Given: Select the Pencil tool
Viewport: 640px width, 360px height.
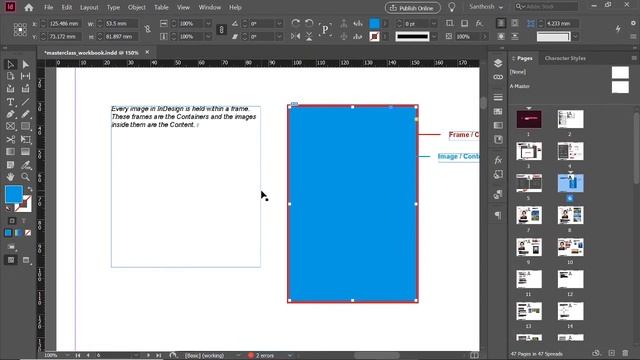Looking at the screenshot, I should (26, 115).
